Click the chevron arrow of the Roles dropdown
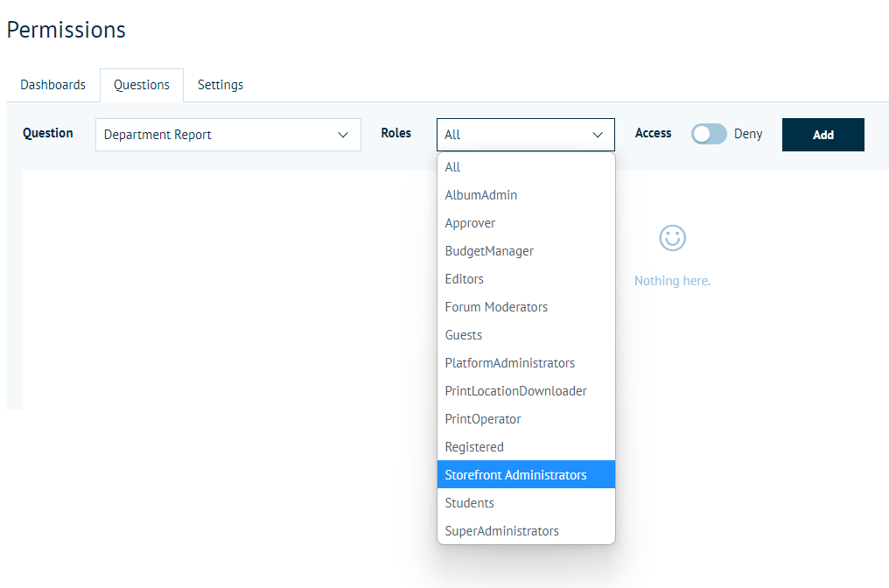Screen dimensions: 889x588 coord(598,135)
